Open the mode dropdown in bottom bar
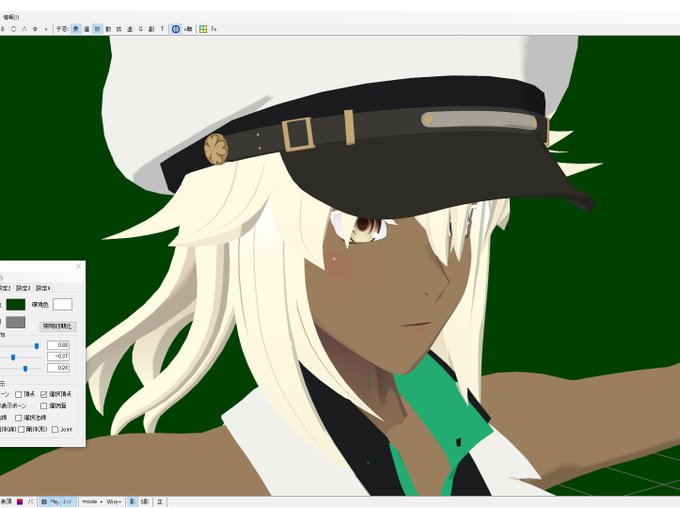This screenshot has height=508, width=680. coord(92,502)
